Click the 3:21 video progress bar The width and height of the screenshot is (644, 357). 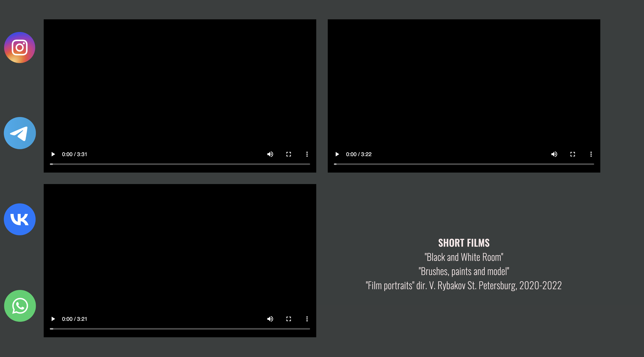(180, 329)
